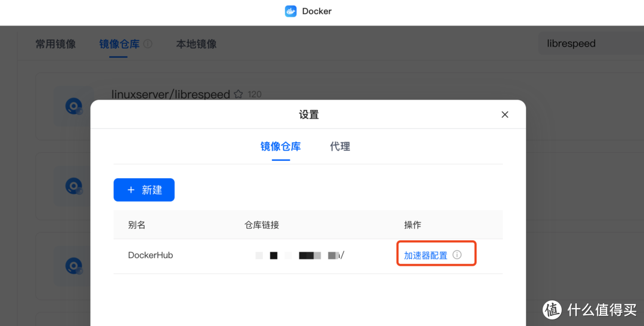644x326 pixels.
Task: Click the 别名 column header
Action: click(137, 225)
